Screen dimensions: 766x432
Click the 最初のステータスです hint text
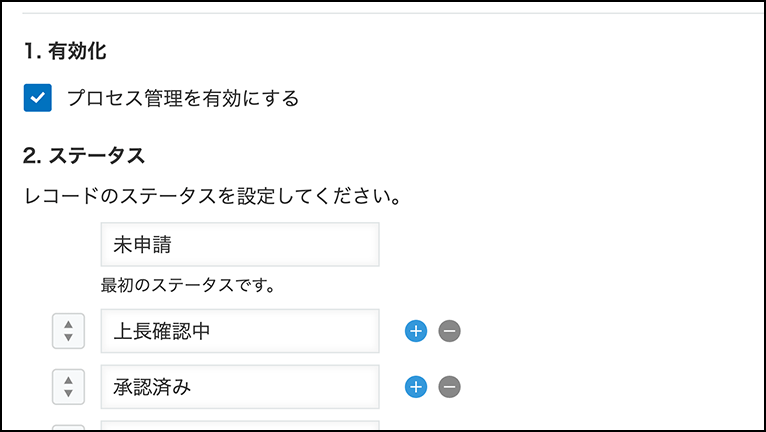(188, 285)
